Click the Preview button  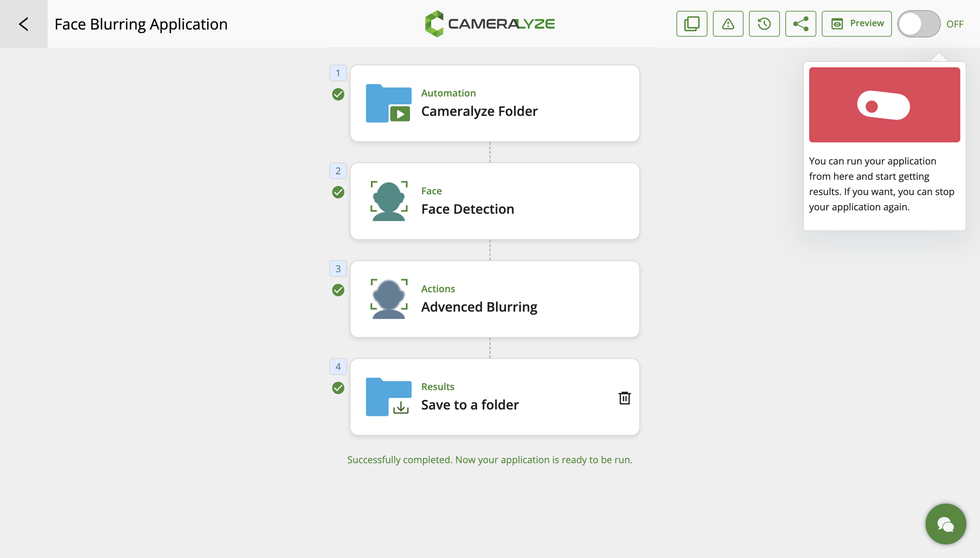click(856, 24)
